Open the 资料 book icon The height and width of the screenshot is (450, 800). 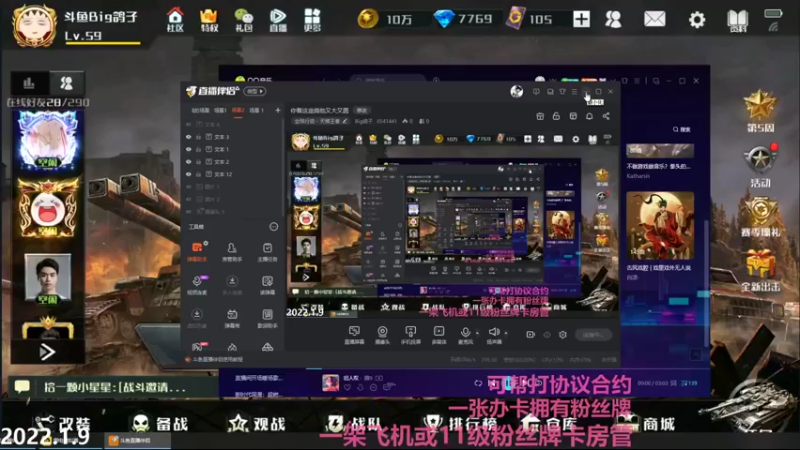737,20
